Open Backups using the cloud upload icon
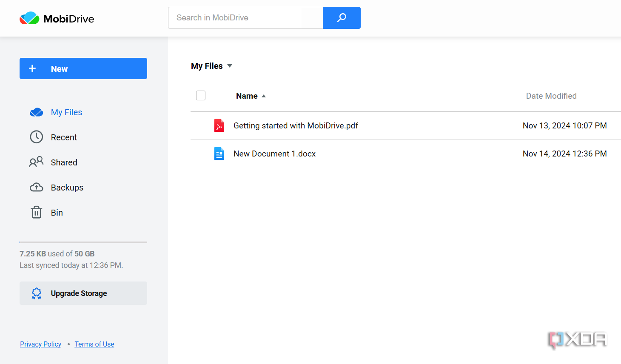621x364 pixels. point(37,187)
